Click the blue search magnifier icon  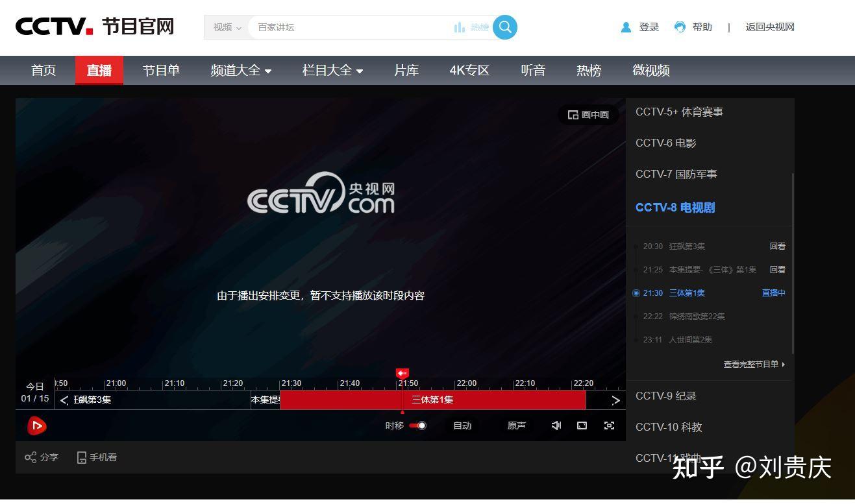505,27
